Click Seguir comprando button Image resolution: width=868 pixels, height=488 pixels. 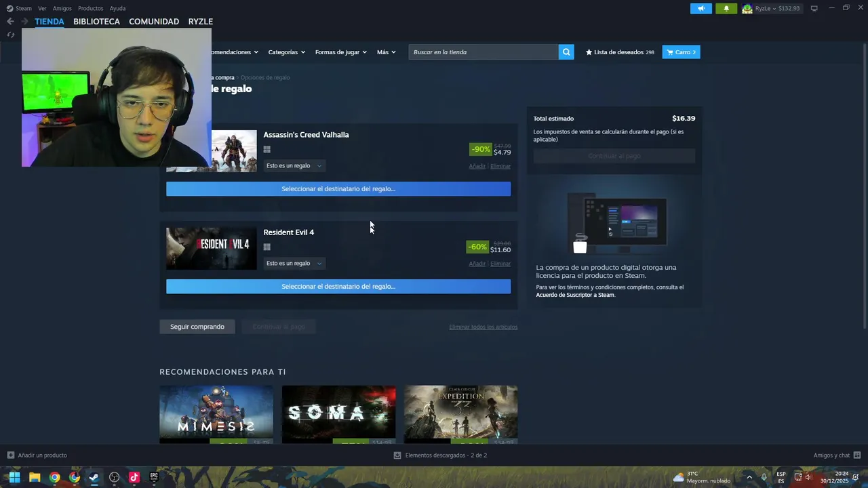tap(197, 327)
